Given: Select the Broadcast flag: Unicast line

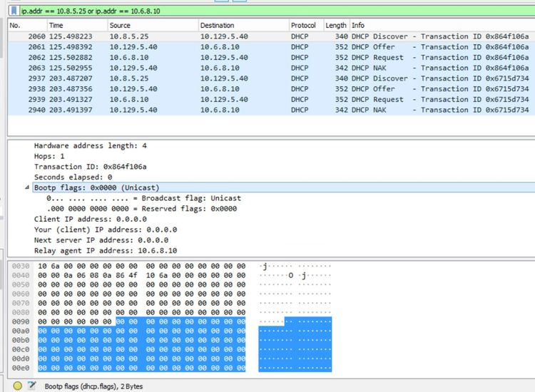Looking at the screenshot, I should 143,198.
